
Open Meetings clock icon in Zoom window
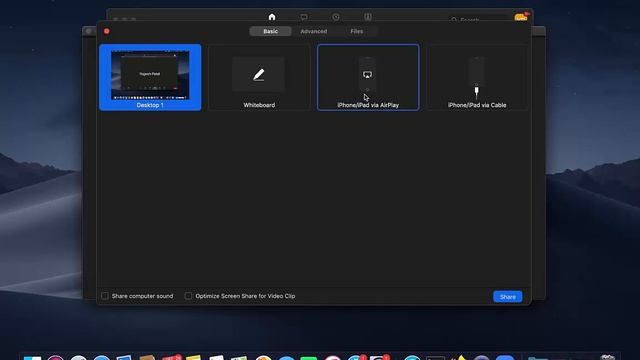(336, 17)
